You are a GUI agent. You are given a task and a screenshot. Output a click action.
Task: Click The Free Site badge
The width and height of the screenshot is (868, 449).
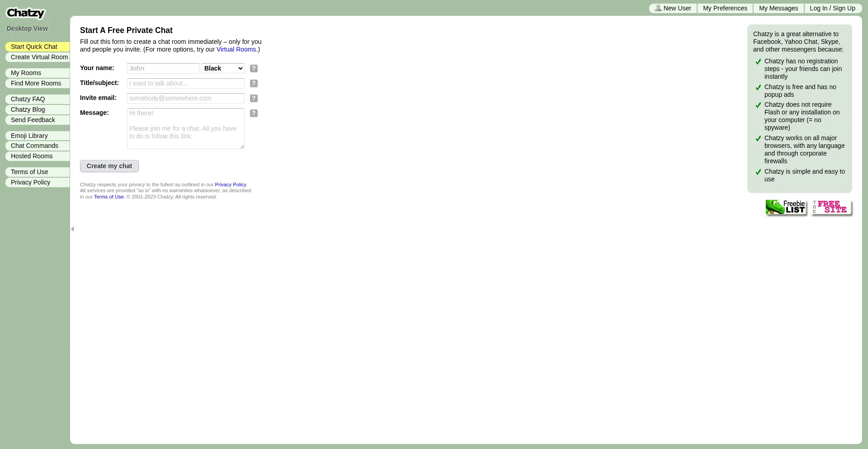pyautogui.click(x=831, y=207)
